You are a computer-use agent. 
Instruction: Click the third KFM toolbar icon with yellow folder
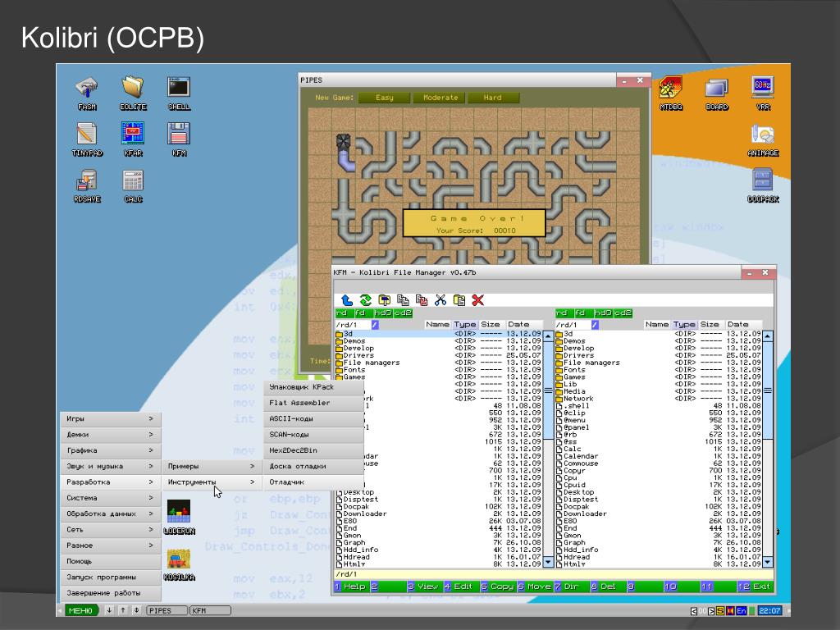(x=384, y=300)
